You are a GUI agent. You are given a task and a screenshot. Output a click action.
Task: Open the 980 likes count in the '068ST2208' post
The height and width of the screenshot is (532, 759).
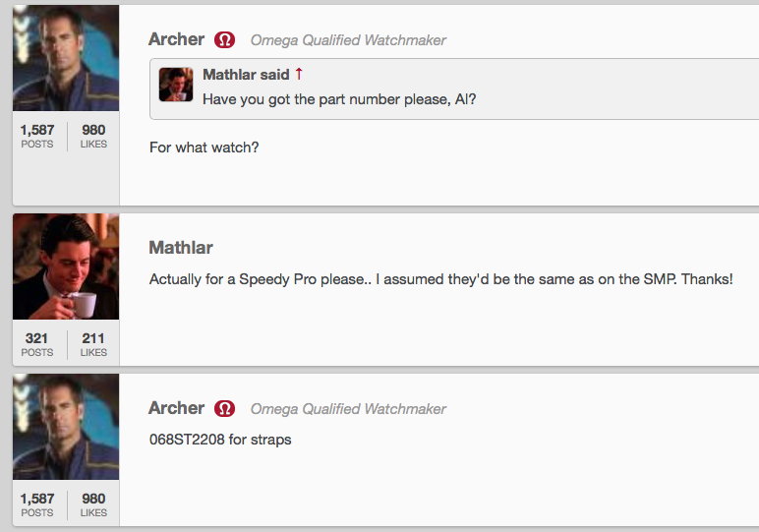coord(93,504)
